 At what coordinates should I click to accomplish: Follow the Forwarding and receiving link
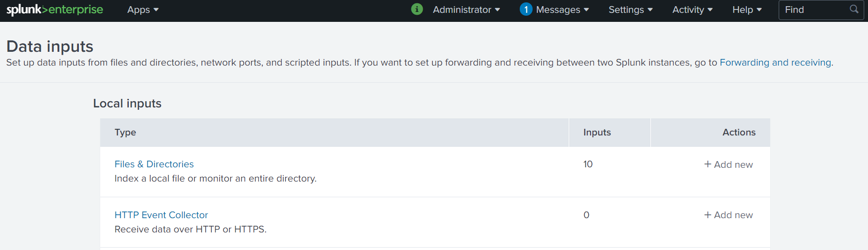click(775, 62)
